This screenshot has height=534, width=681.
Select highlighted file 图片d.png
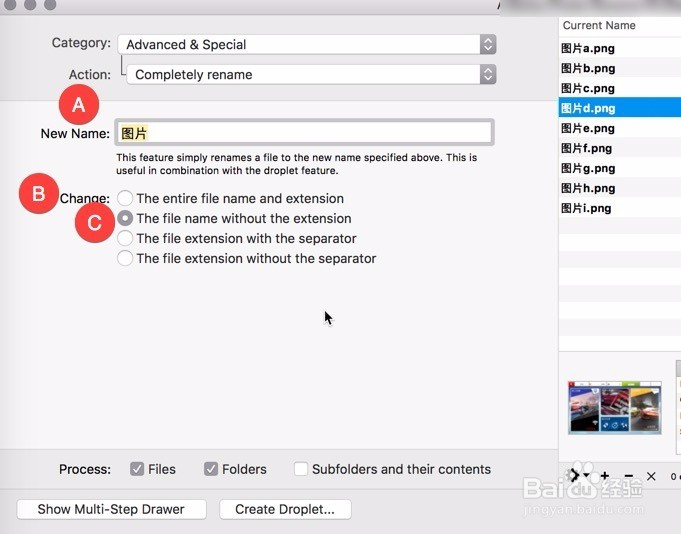pos(620,108)
